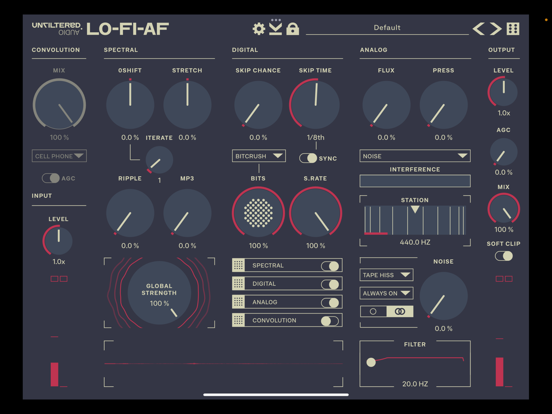The image size is (552, 414).
Task: Click the Interference display bar
Action: tap(415, 181)
